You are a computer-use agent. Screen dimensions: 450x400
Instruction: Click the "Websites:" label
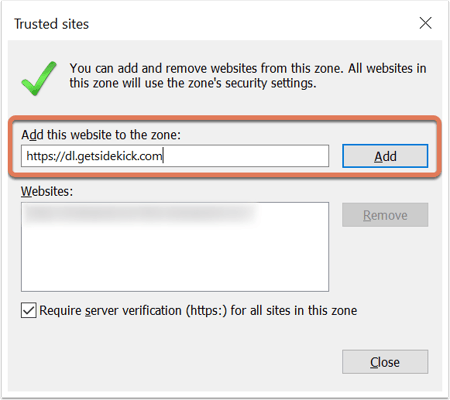click(47, 191)
